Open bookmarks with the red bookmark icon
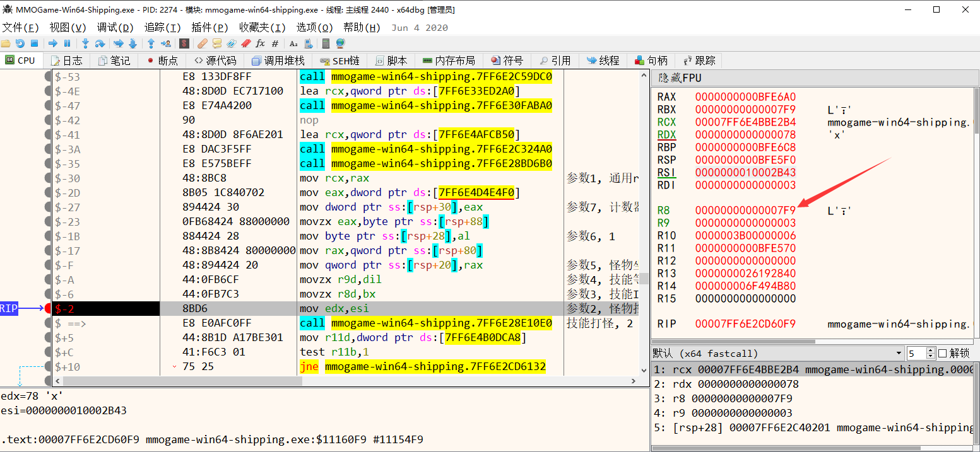Image resolution: width=980 pixels, height=452 pixels. pos(245,43)
